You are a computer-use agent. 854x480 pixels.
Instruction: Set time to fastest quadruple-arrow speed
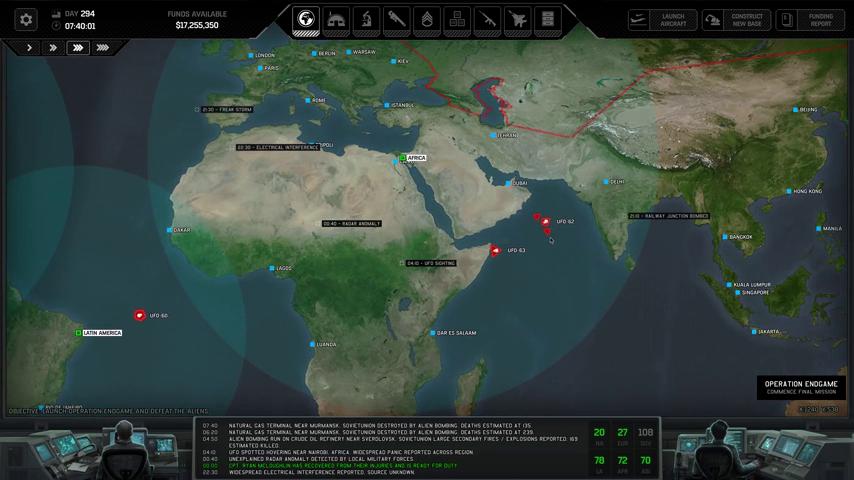pos(102,47)
